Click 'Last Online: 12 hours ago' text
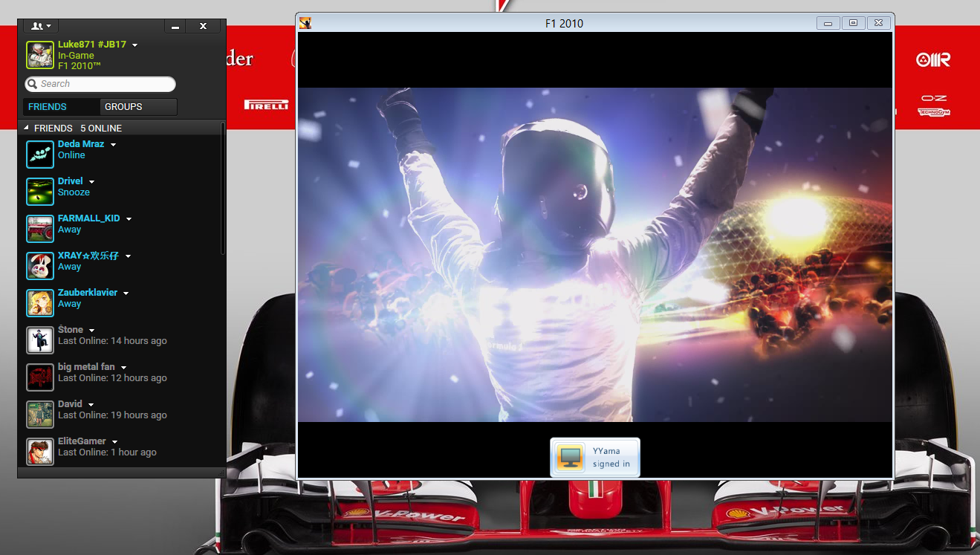Screen dimensions: 980x555 click(112, 378)
